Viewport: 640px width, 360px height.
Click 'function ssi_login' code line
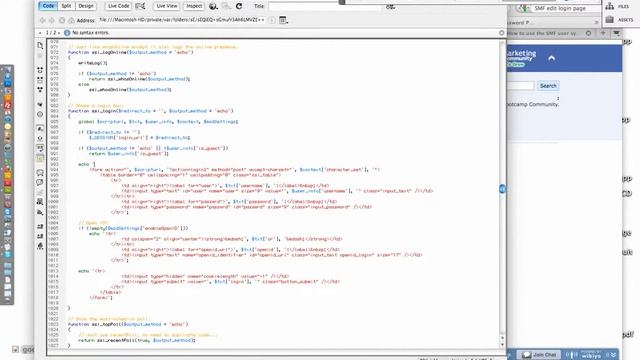151,111
